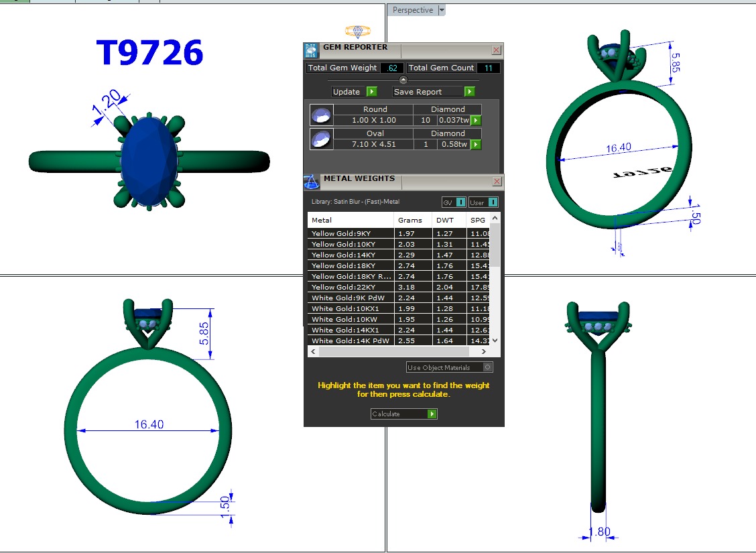The width and height of the screenshot is (756, 553).
Task: Click the Grams column header
Action: click(409, 221)
